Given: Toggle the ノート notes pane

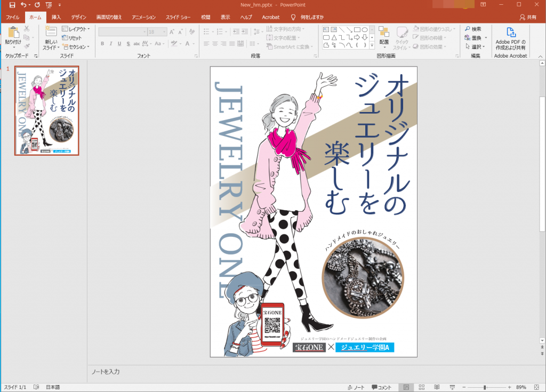Looking at the screenshot, I should (x=356, y=387).
